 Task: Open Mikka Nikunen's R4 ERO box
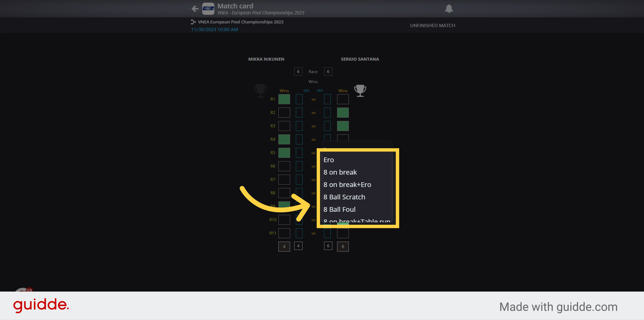pyautogui.click(x=299, y=139)
